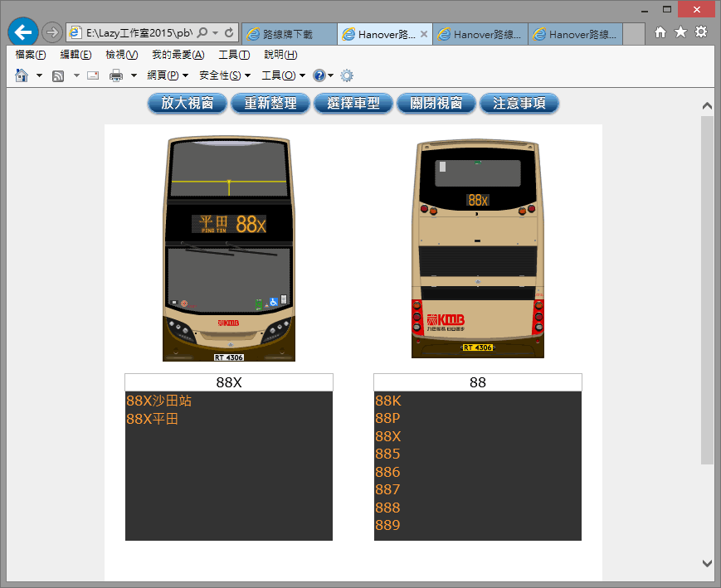Screen dimensions: 721x588
Task: Select route 885 in right list
Action: pyautogui.click(x=387, y=454)
